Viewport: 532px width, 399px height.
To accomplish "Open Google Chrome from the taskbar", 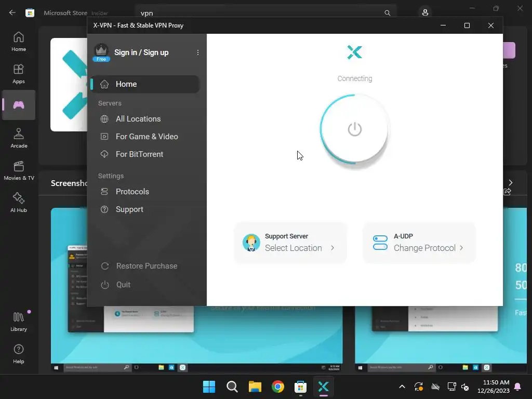I will pyautogui.click(x=278, y=387).
